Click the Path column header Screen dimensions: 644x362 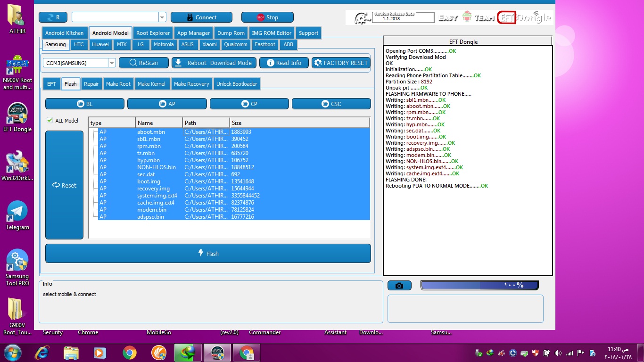pos(206,123)
